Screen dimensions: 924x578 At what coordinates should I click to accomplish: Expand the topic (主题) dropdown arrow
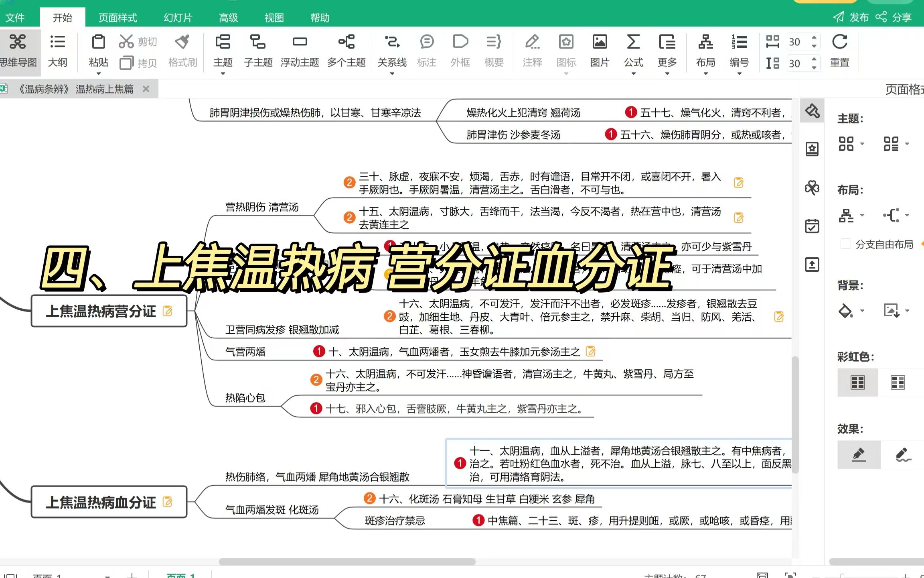223,73
